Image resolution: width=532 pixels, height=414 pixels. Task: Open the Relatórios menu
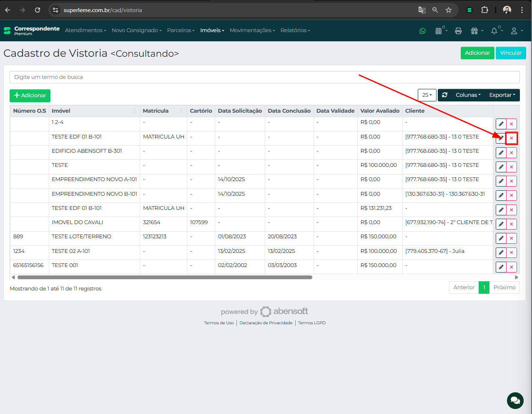coord(295,30)
